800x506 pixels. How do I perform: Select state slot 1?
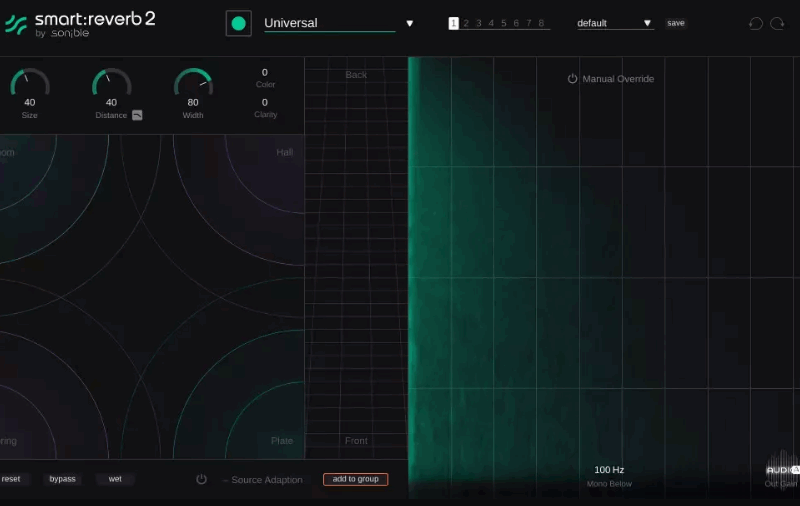pyautogui.click(x=453, y=23)
